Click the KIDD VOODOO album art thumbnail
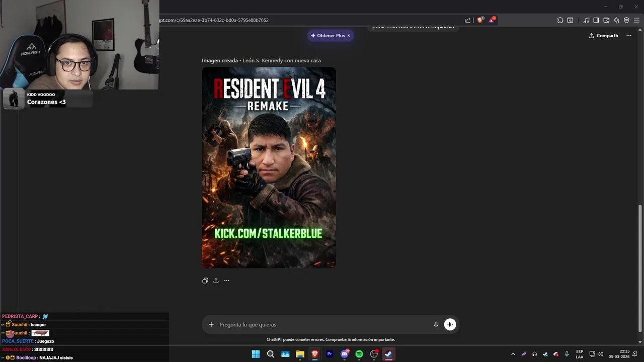The width and height of the screenshot is (644, 362). point(14,99)
